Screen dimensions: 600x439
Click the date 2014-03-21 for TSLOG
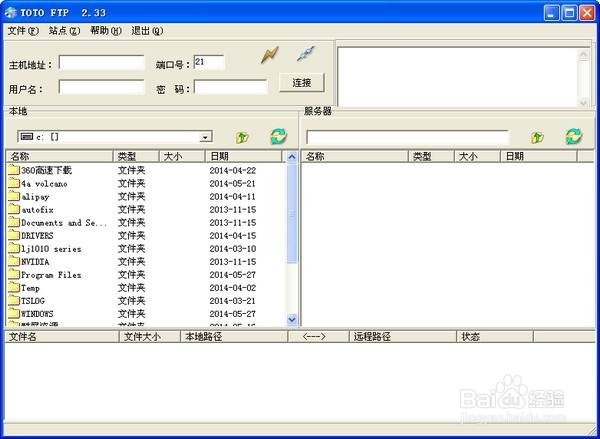click(233, 300)
